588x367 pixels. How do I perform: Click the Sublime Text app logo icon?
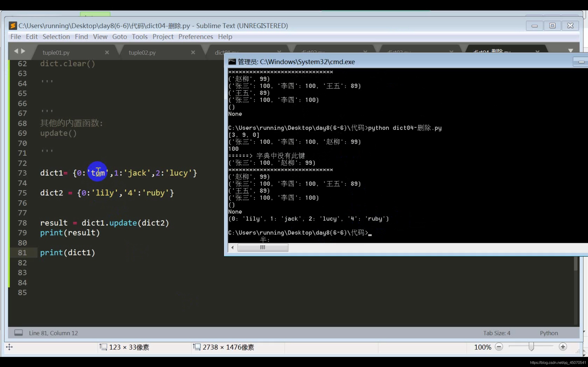13,26
